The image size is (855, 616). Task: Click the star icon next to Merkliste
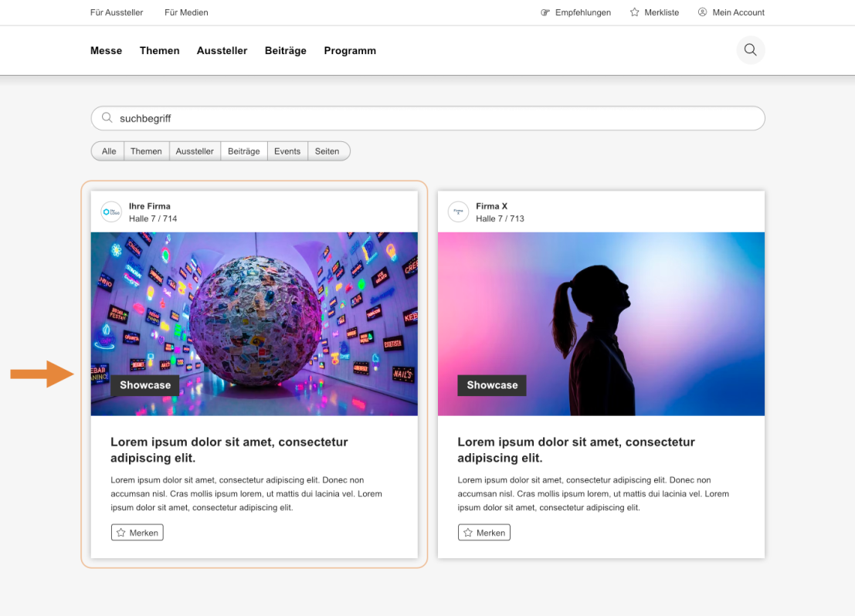click(x=636, y=12)
